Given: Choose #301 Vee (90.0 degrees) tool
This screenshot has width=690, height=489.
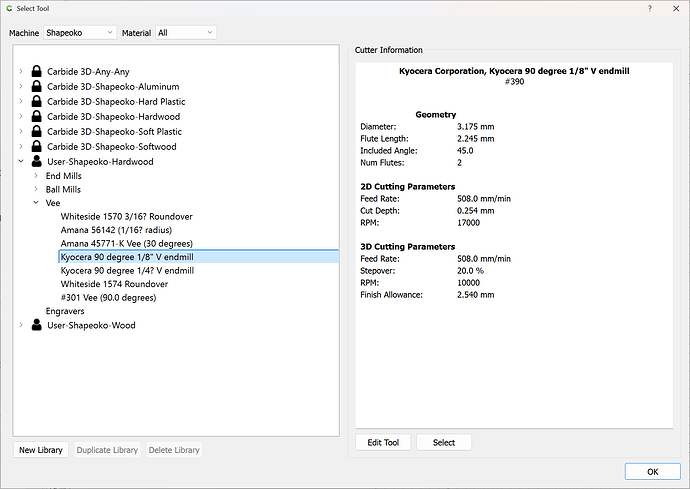Looking at the screenshot, I should pos(108,298).
